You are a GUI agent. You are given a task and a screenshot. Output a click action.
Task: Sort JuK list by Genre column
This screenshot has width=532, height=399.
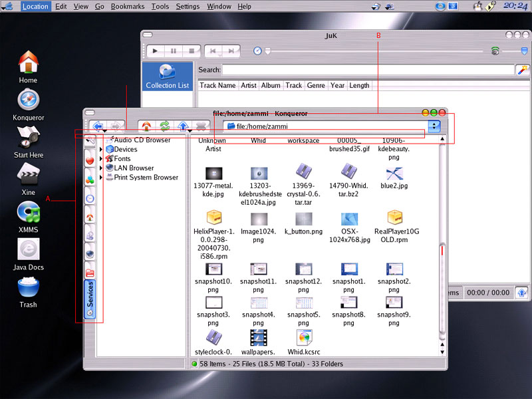point(316,86)
